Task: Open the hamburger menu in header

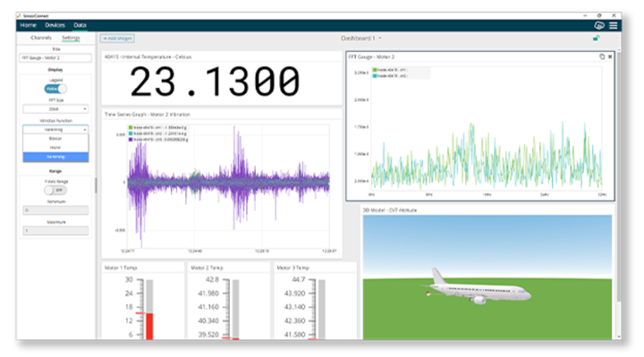Action: 614,25
